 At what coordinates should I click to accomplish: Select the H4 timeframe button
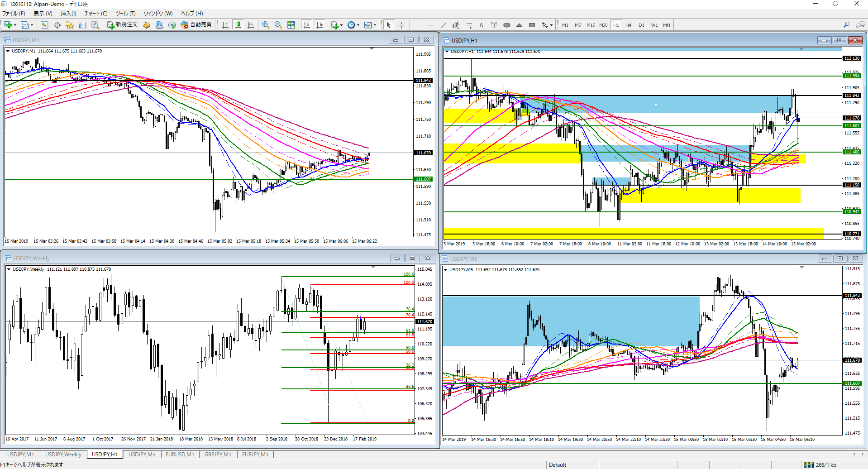pyautogui.click(x=629, y=25)
